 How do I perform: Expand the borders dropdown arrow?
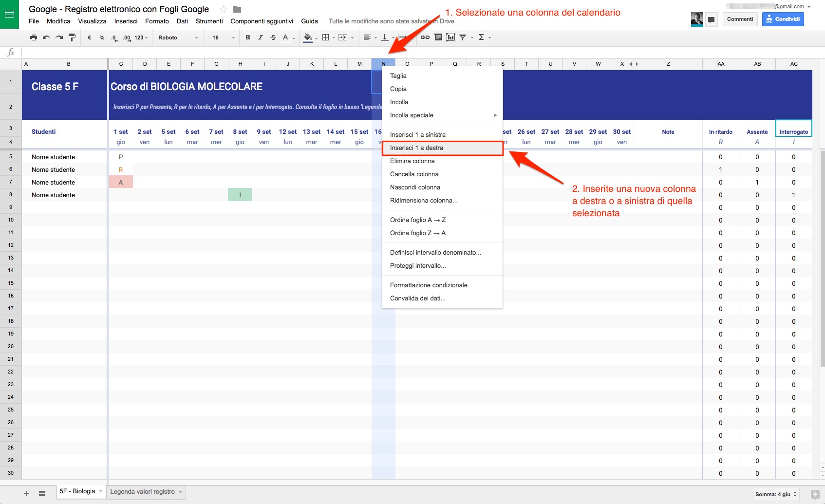click(x=334, y=37)
